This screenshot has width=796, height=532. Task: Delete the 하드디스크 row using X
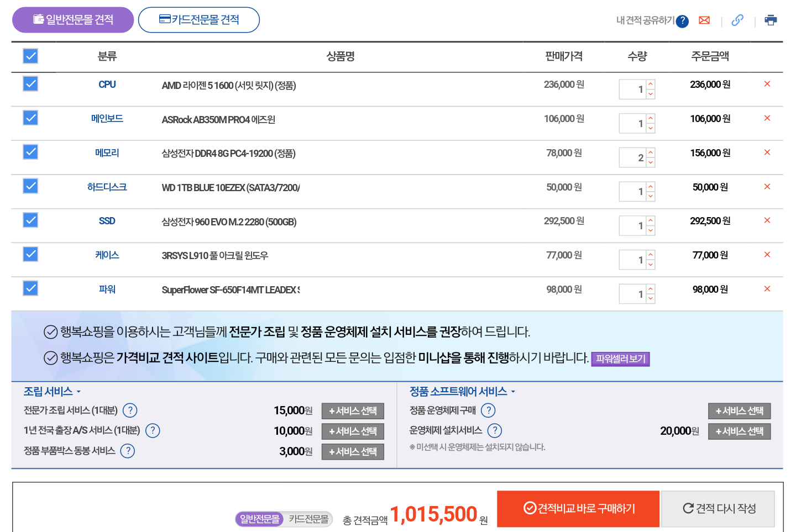(x=767, y=187)
